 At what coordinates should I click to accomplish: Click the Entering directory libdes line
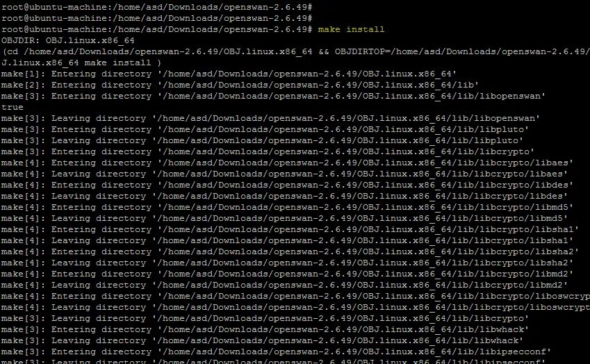click(287, 185)
